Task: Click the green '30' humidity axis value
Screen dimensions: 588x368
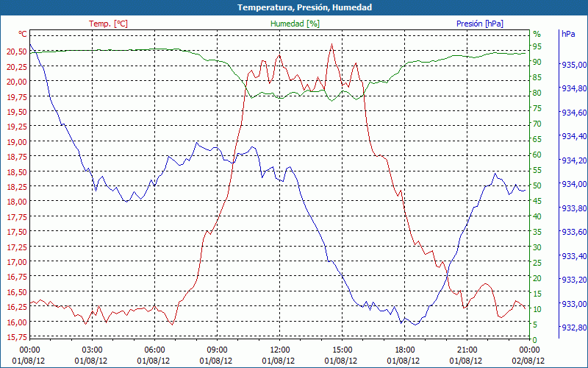Action: (537, 247)
